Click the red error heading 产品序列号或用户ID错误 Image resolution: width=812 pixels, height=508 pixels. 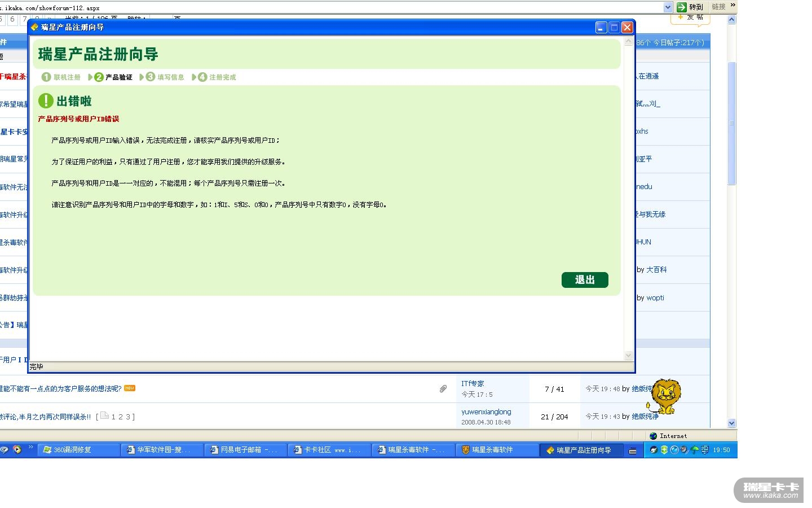coord(78,119)
